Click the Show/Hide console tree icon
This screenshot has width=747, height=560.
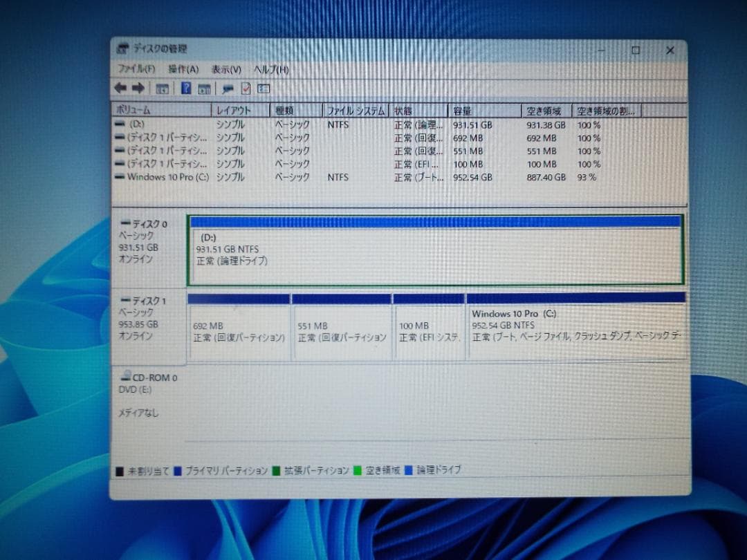pos(162,88)
